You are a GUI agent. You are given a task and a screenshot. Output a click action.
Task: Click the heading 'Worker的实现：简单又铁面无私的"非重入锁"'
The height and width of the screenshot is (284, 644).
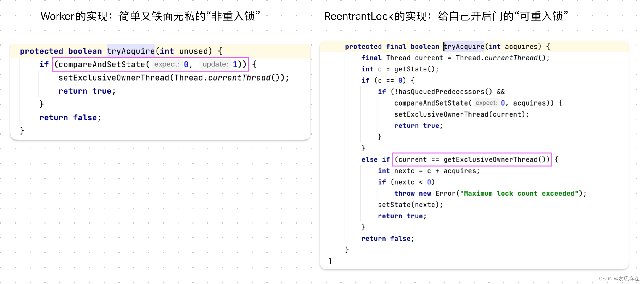click(150, 16)
